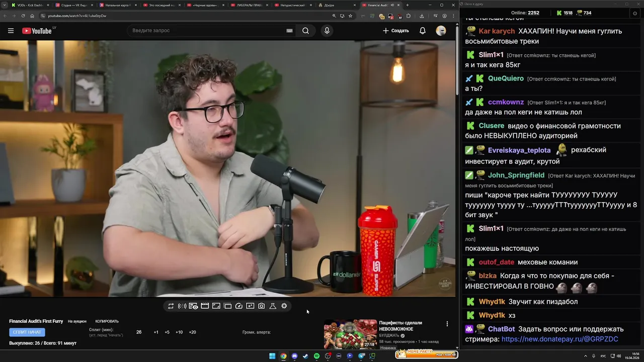Image resolution: width=644 pixels, height=362 pixels.
Task: Click the resize player frame icon
Action: [216, 306]
